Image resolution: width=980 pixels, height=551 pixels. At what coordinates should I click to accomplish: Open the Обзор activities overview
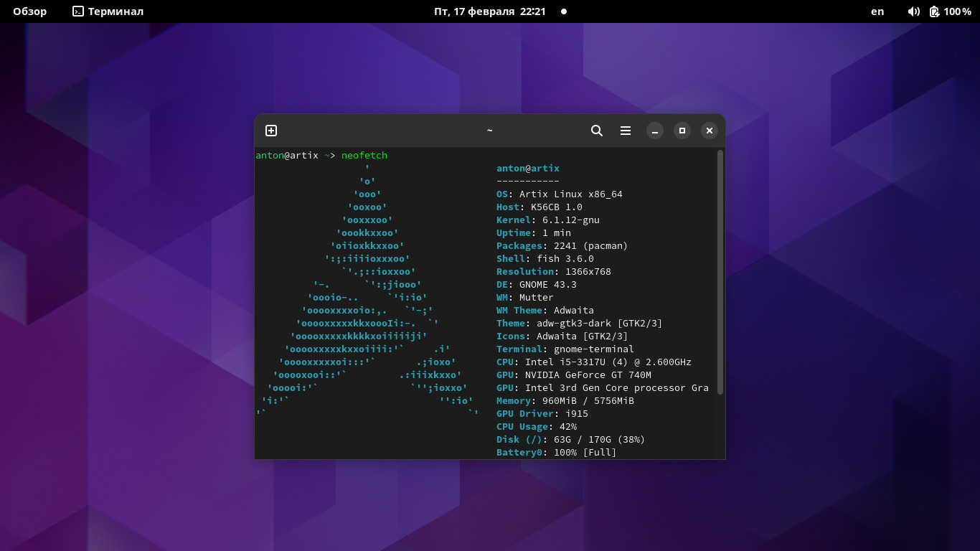29,11
